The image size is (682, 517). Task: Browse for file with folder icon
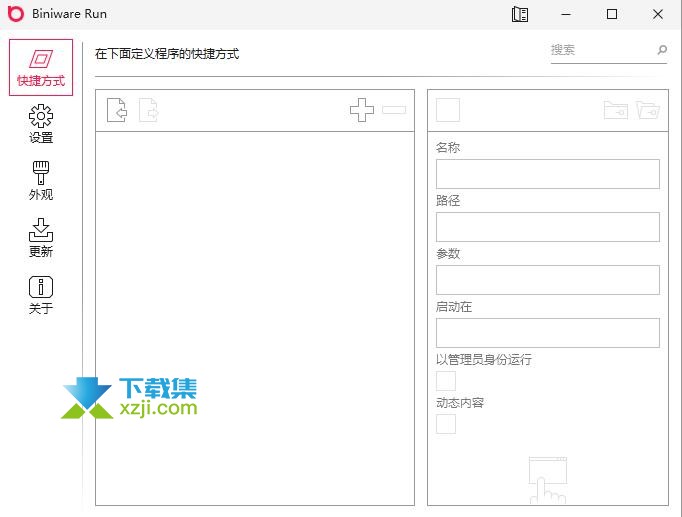(616, 110)
